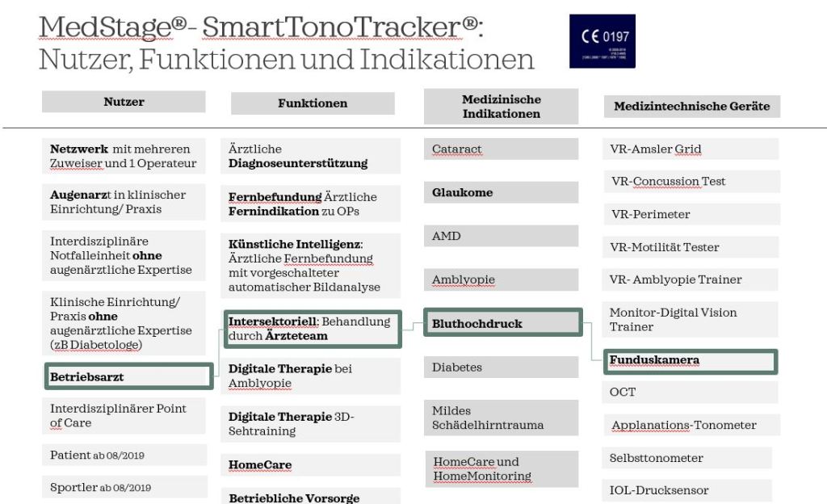The height and width of the screenshot is (504, 827).
Task: Click the Intersektoriell Behandlung durch Ärzteteam box
Action: pyautogui.click(x=312, y=329)
